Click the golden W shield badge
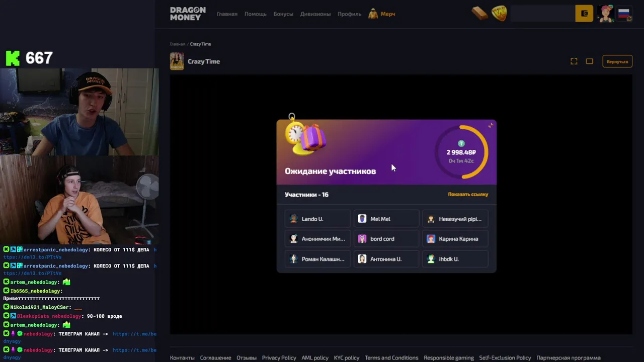 click(x=499, y=14)
